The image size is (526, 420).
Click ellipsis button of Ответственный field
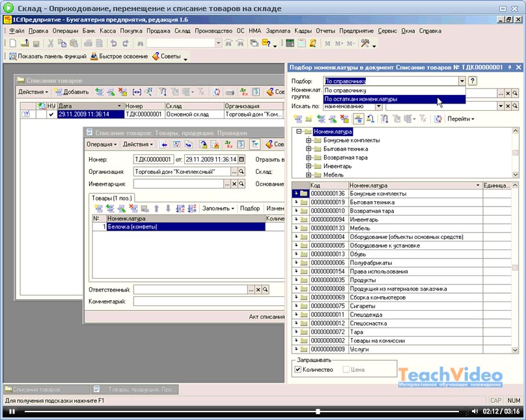(251, 290)
